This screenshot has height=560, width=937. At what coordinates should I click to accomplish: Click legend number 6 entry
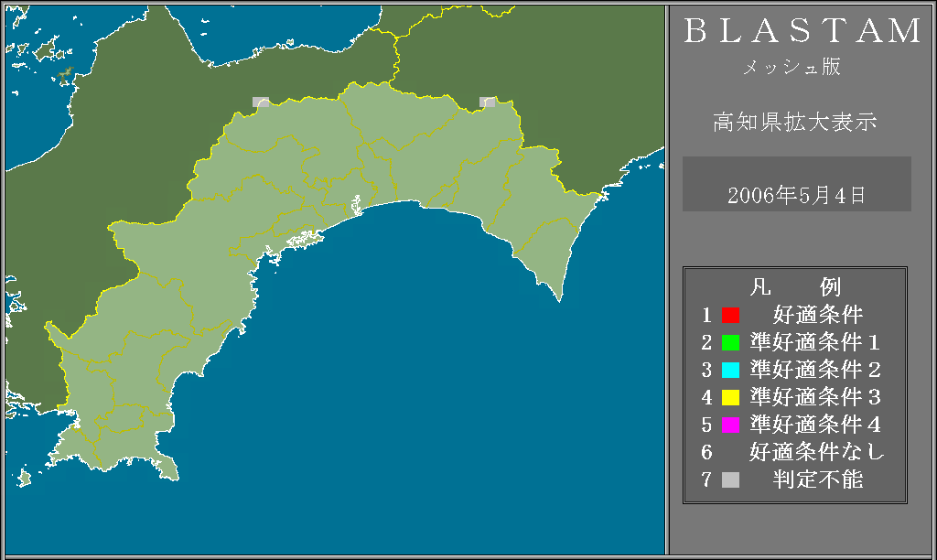coord(706,452)
